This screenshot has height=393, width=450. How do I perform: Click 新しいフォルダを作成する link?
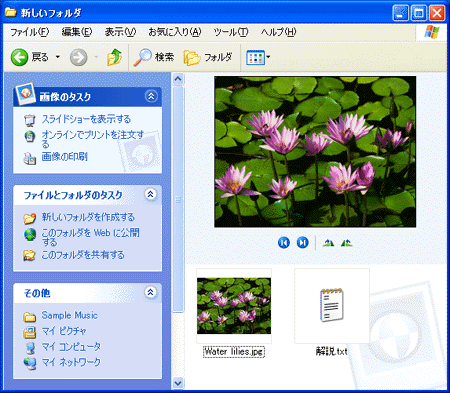[88, 217]
